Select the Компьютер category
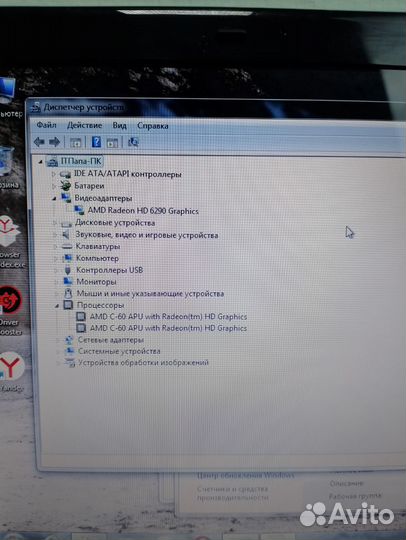 pyautogui.click(x=97, y=258)
